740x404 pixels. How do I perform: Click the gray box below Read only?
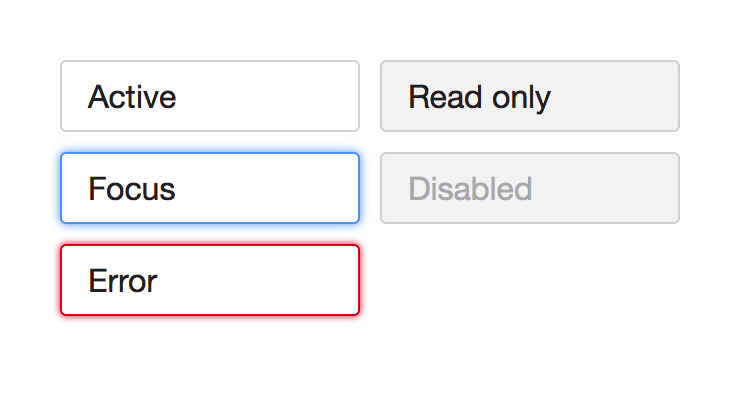[x=530, y=188]
